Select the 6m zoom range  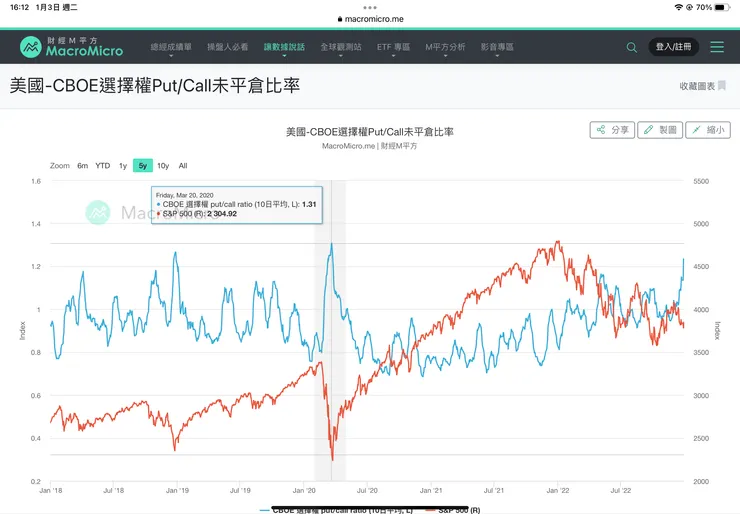click(x=83, y=166)
